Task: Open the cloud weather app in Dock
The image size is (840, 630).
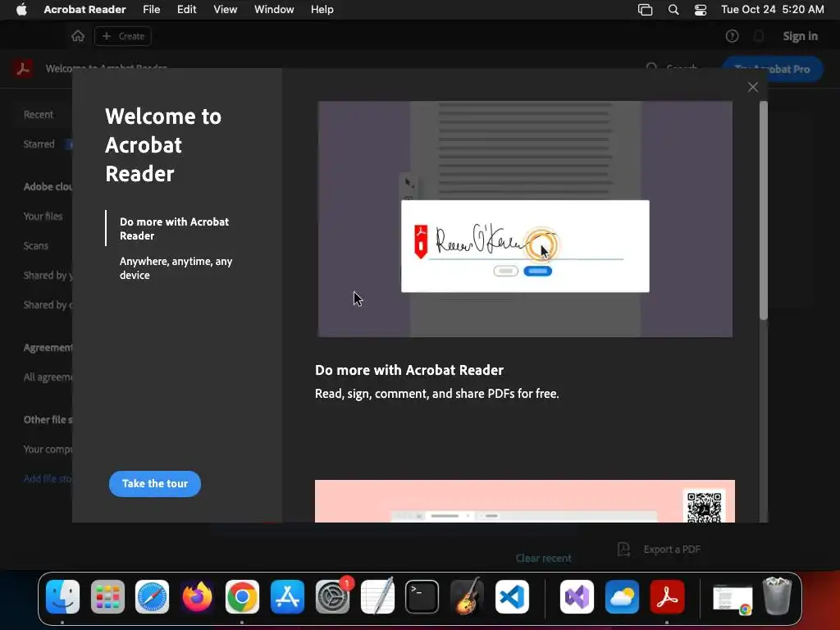Action: point(622,597)
